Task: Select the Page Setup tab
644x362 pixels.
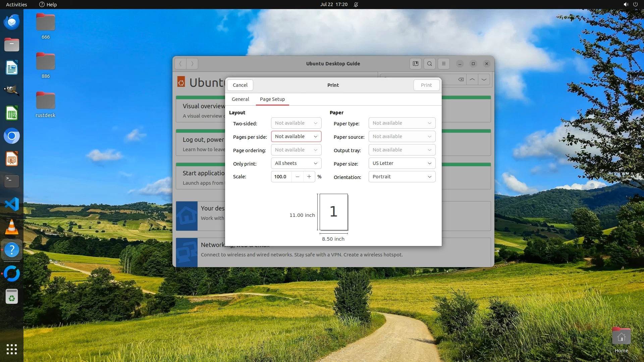Action: [x=272, y=99]
